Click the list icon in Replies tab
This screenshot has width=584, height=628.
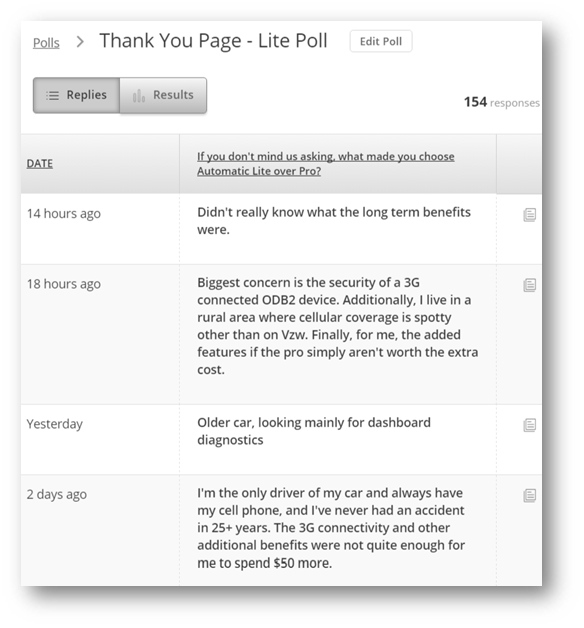(x=52, y=95)
